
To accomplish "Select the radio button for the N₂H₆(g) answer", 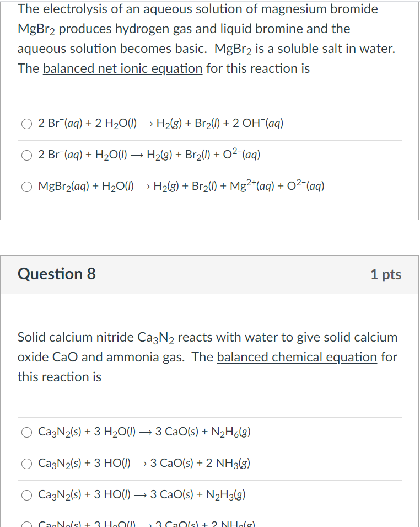I will click(x=27, y=432).
